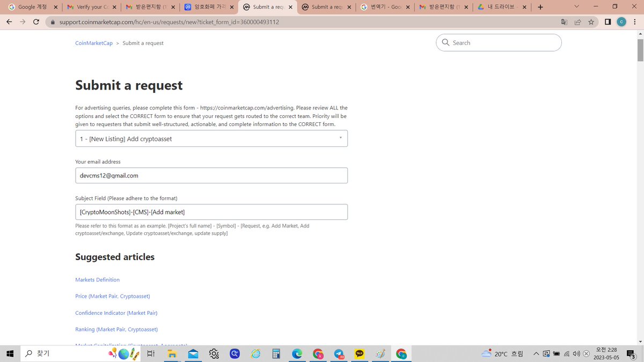This screenshot has width=644, height=362.
Task: Click the translate page icon in address bar
Action: (564, 22)
